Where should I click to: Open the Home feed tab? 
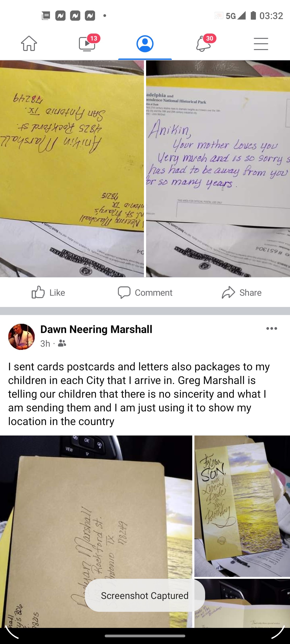(x=29, y=43)
